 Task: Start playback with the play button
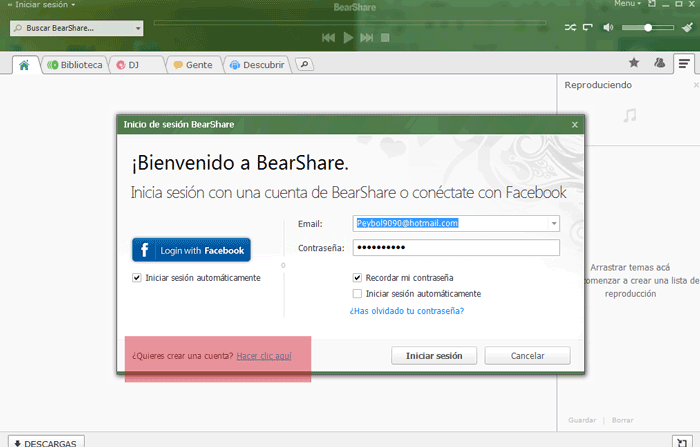tap(348, 38)
